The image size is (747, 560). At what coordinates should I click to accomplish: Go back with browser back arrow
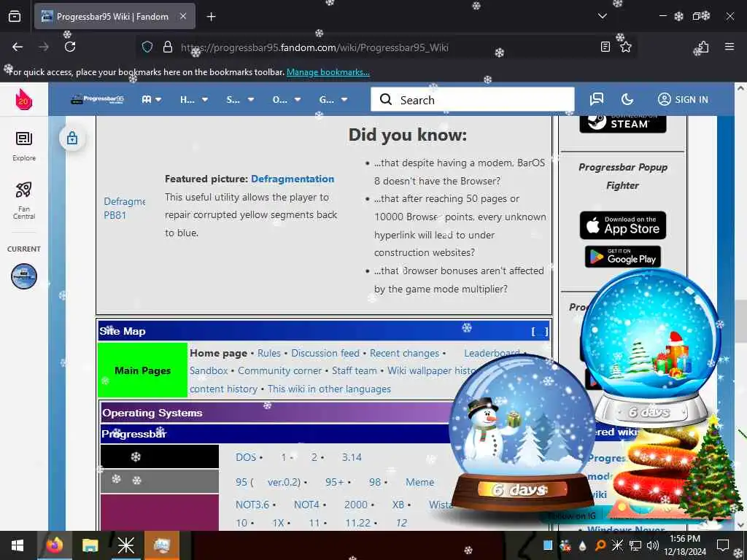tap(18, 47)
